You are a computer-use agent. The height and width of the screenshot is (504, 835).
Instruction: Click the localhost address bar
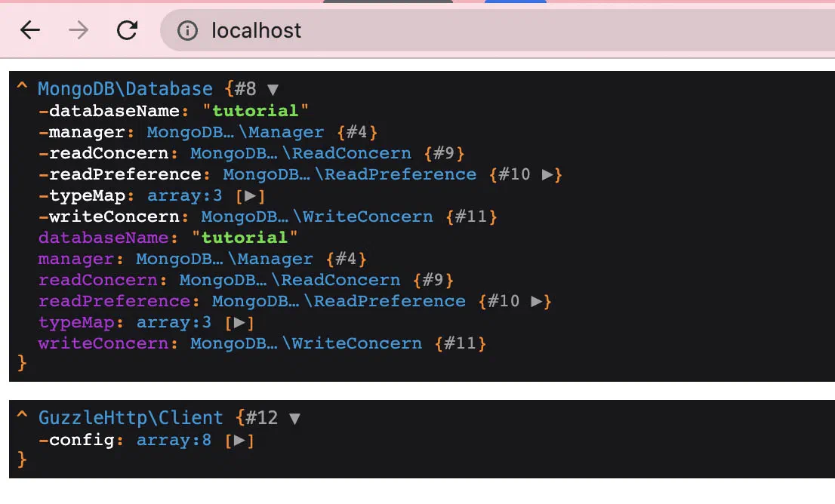pos(498,30)
